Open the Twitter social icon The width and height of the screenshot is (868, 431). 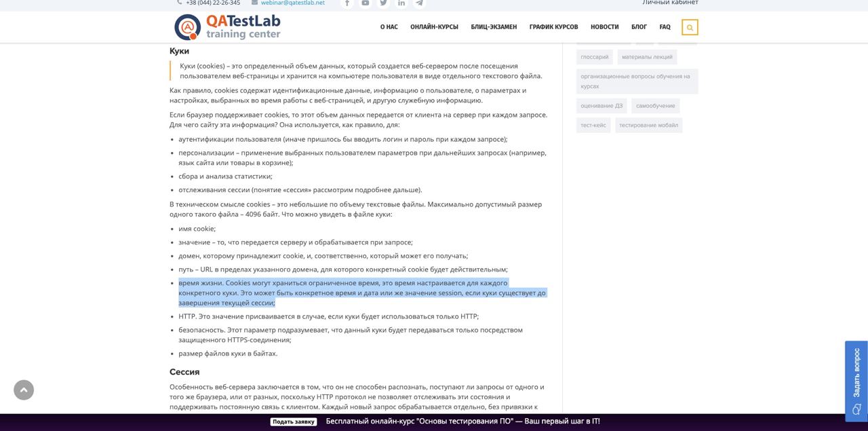(383, 3)
